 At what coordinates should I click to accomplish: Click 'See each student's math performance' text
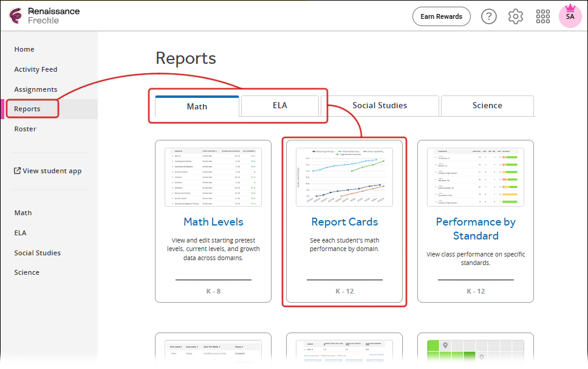click(344, 244)
